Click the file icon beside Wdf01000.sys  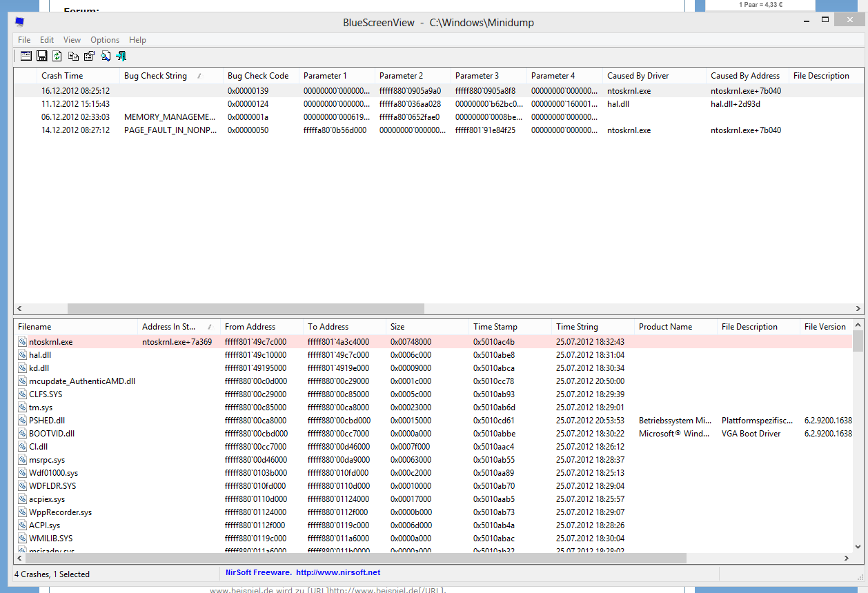tap(23, 472)
